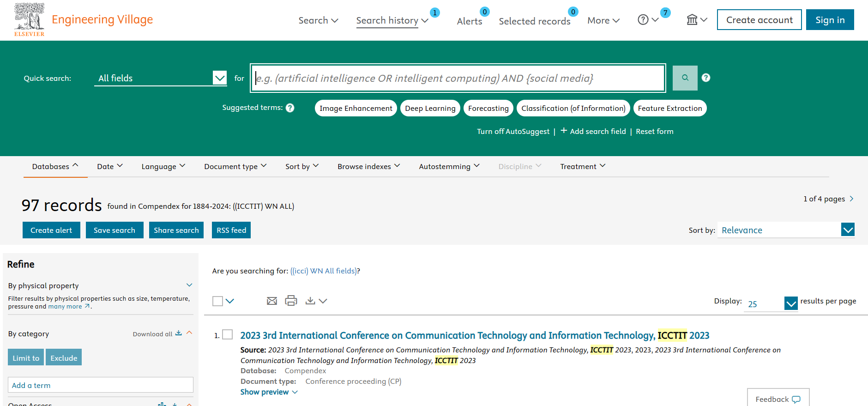Image resolution: width=868 pixels, height=406 pixels.
Task: Click the Search history count badge
Action: [x=435, y=12]
